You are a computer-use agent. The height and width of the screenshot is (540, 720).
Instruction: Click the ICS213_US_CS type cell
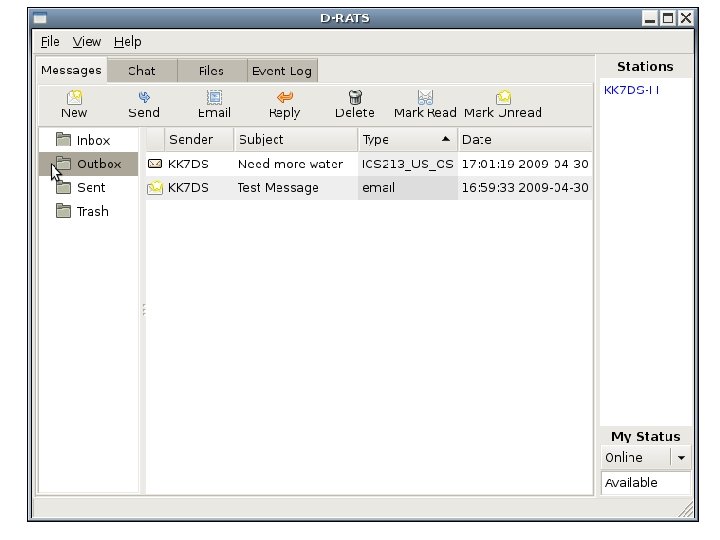[407, 164]
